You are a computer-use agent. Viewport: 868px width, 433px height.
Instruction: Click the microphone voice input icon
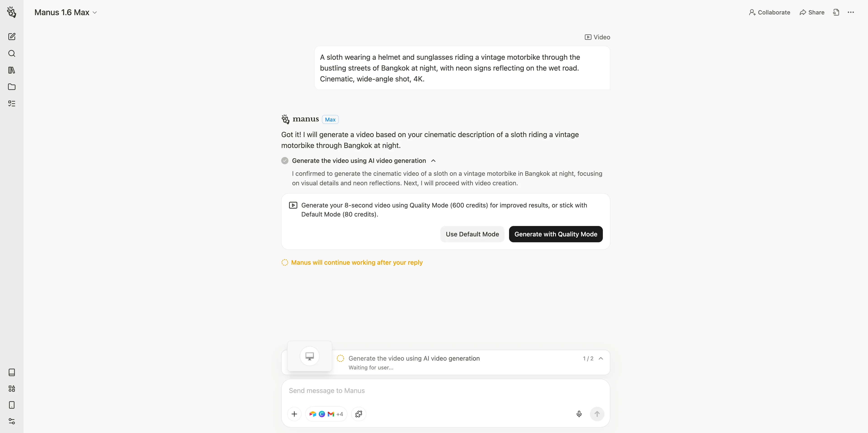click(x=579, y=414)
